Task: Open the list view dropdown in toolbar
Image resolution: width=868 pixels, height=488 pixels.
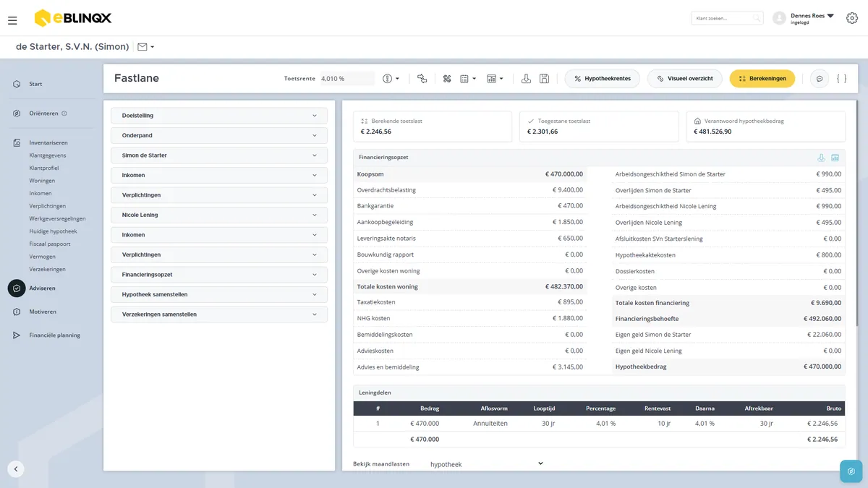Action: pyautogui.click(x=468, y=79)
